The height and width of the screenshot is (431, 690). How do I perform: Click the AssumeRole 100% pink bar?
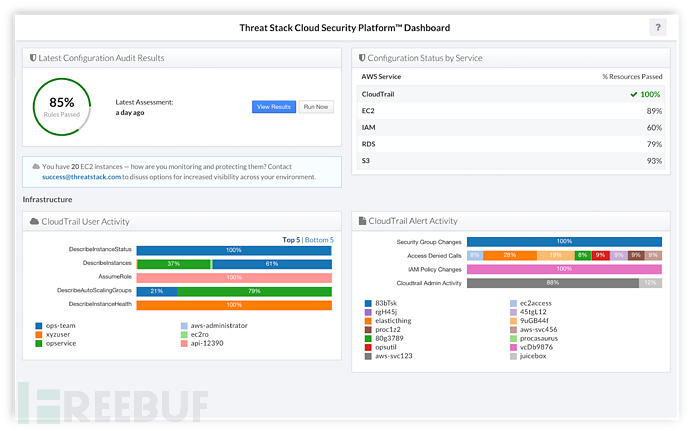[x=234, y=278]
